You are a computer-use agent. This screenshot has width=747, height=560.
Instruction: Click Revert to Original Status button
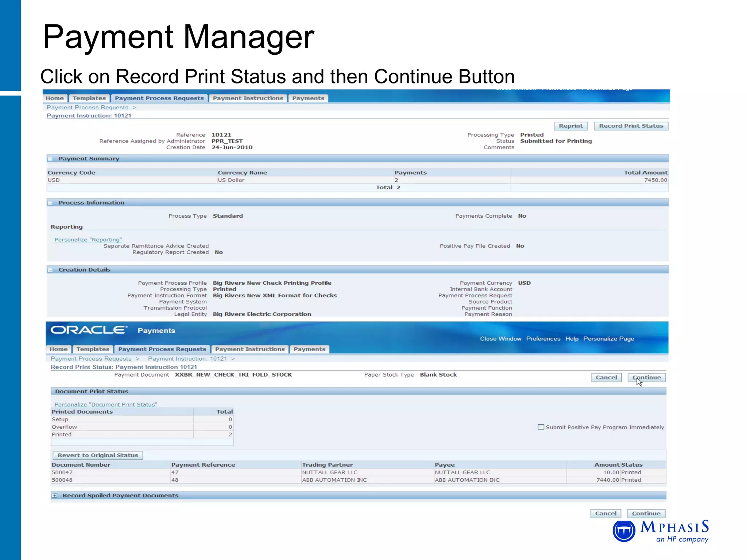coord(98,455)
